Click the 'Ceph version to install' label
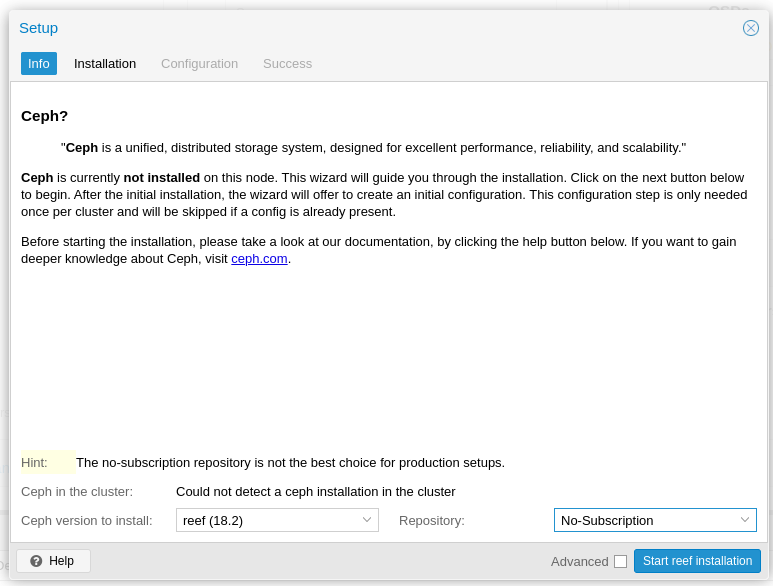773x586 pixels. tap(87, 520)
